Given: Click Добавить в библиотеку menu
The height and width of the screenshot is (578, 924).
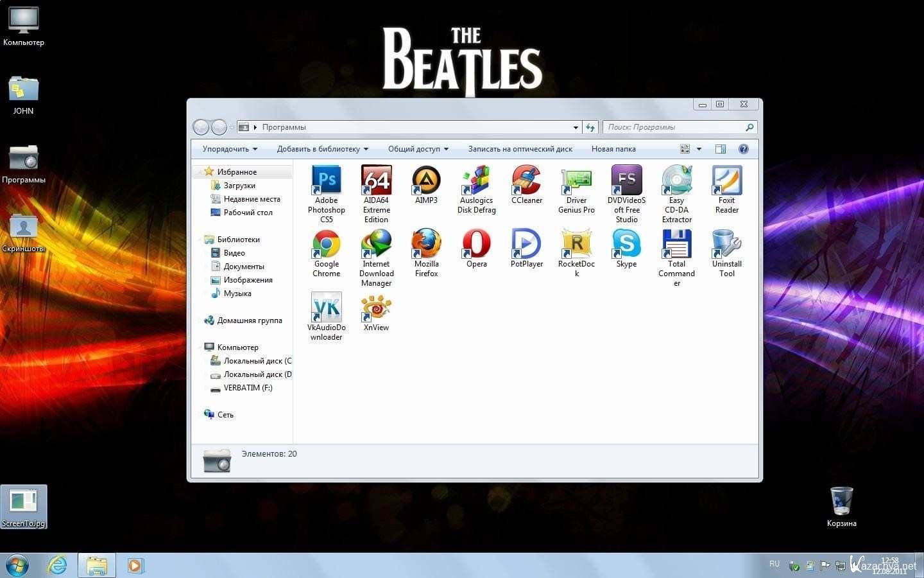Looking at the screenshot, I should [322, 149].
